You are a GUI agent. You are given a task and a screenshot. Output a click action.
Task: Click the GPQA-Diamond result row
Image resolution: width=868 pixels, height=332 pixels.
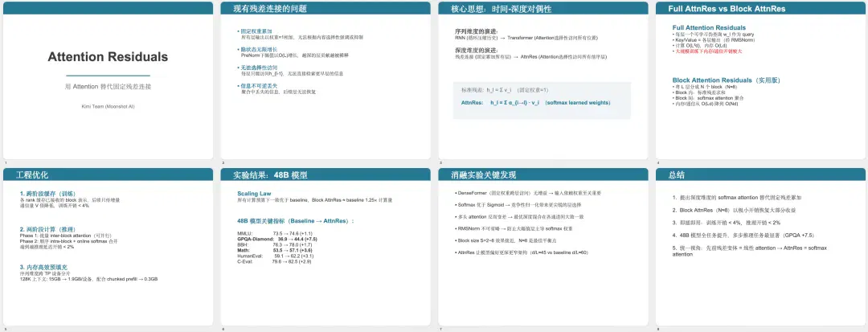pyautogui.click(x=276, y=239)
